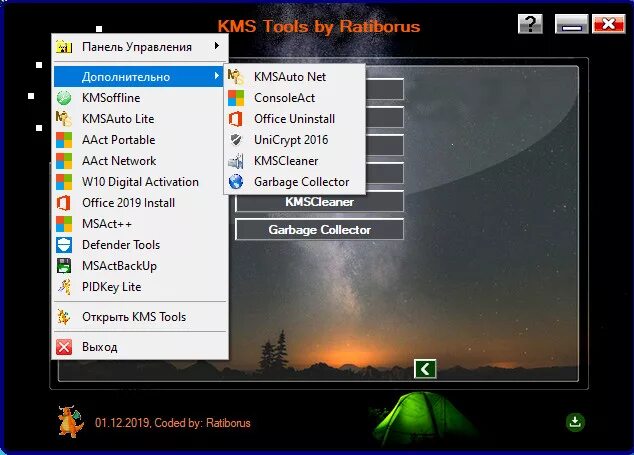Close the KMS Tools window
The height and width of the screenshot is (455, 634).
[609, 24]
